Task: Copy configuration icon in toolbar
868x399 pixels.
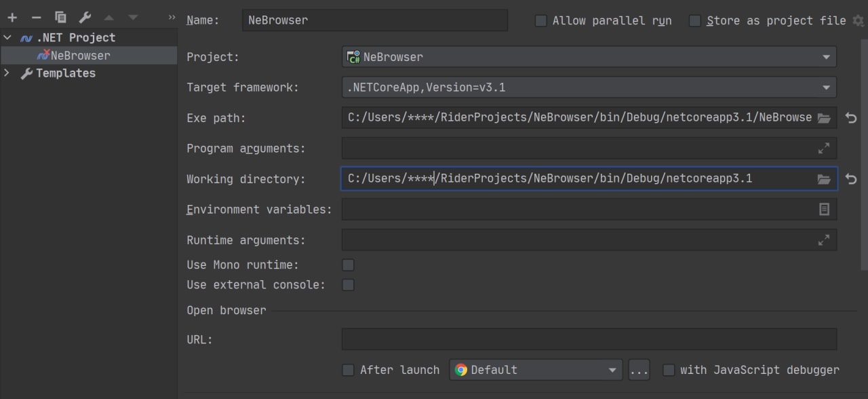Action: click(60, 18)
